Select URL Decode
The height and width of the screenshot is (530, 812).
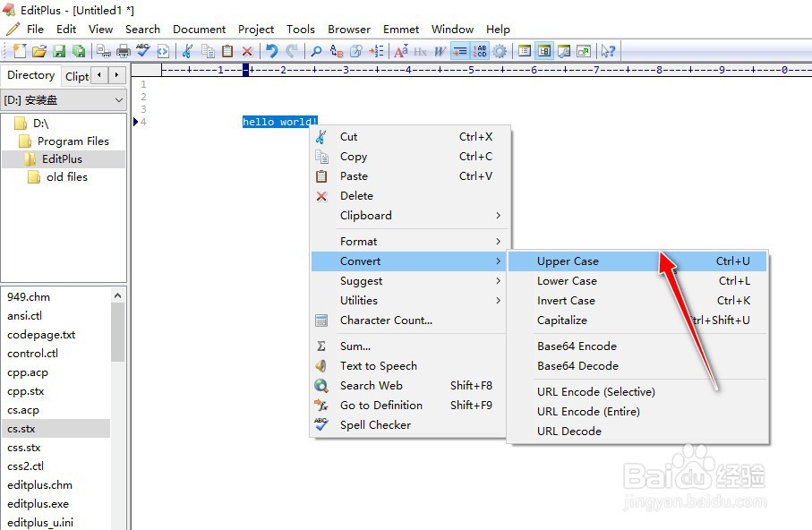(x=637, y=431)
